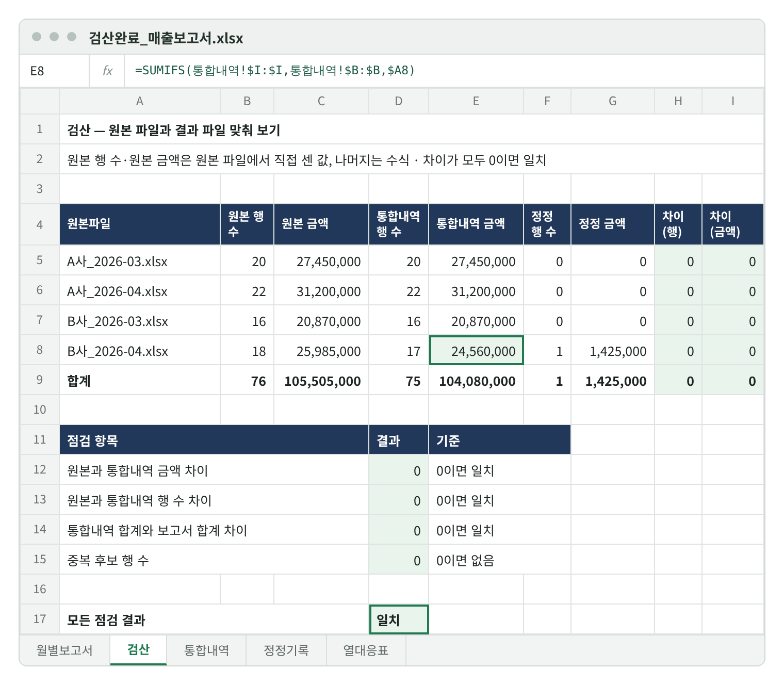The height and width of the screenshot is (685, 784).
Task: Click the SUMIFS formula in formula bar
Action: (x=275, y=70)
